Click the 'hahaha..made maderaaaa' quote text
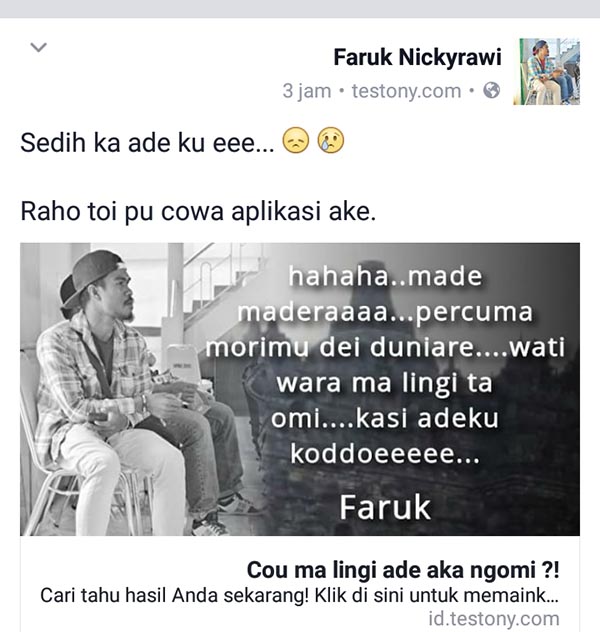The image size is (600, 632). pos(385,294)
